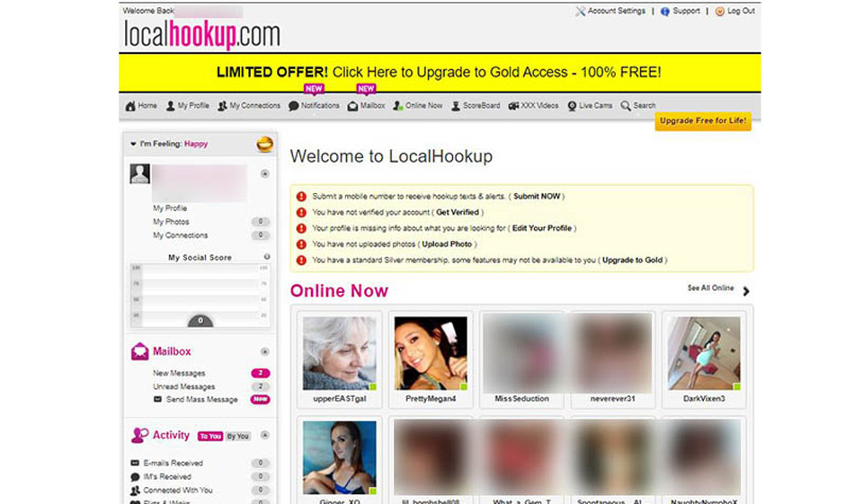Viewport: 863px width, 504px height.
Task: Click the Upgrade Free for Life button
Action: click(x=703, y=121)
